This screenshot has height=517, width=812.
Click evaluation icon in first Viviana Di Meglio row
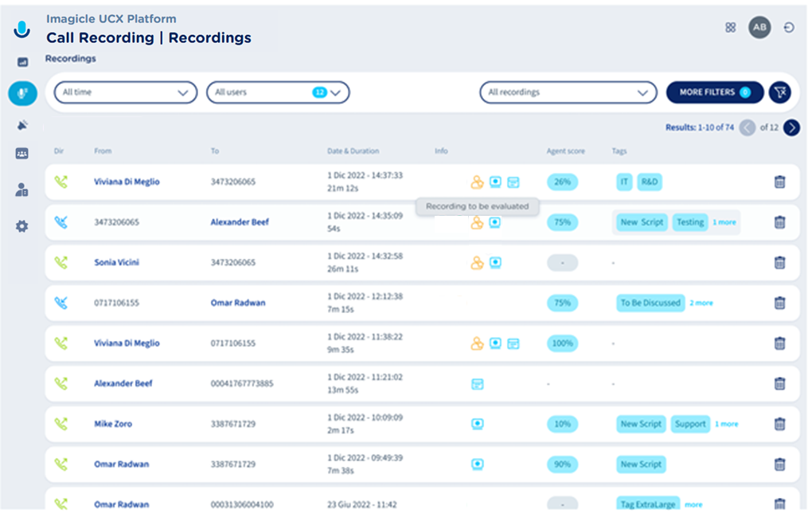click(477, 182)
